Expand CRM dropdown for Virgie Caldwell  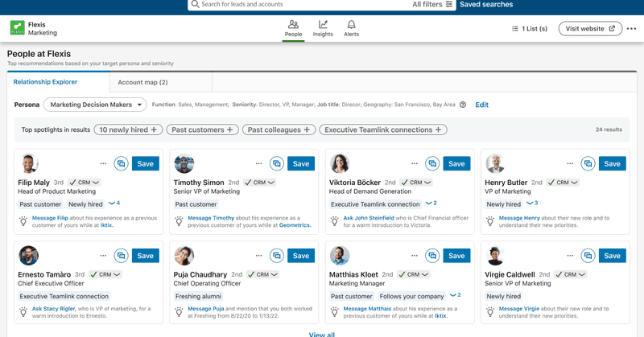571,274
